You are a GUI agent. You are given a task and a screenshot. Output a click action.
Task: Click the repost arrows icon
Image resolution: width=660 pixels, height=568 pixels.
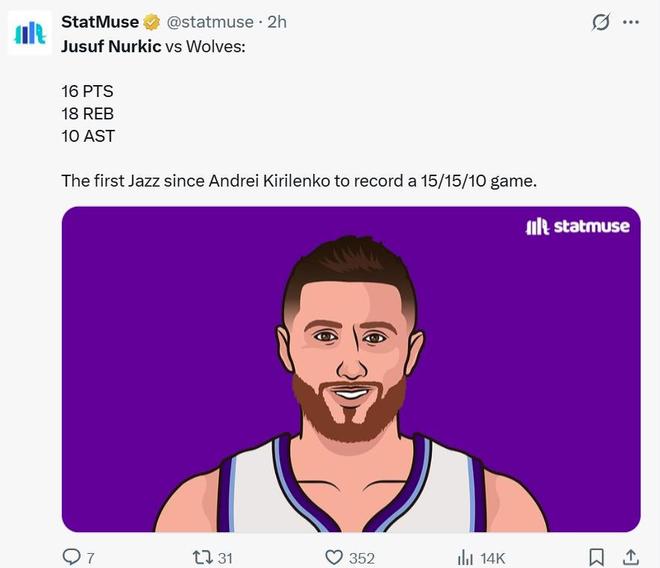coord(201,557)
